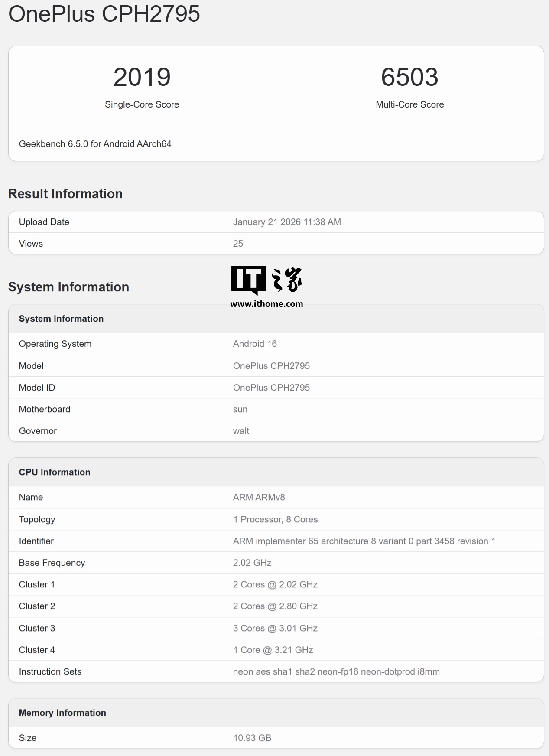
Task: Click the OnePlus CPH2795 page title
Action: (104, 13)
